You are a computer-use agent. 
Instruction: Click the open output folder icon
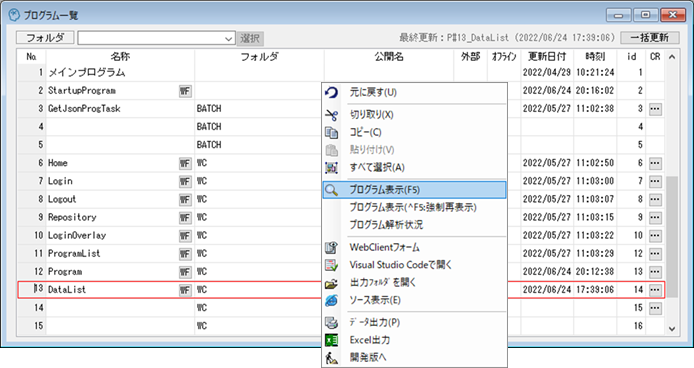(332, 283)
